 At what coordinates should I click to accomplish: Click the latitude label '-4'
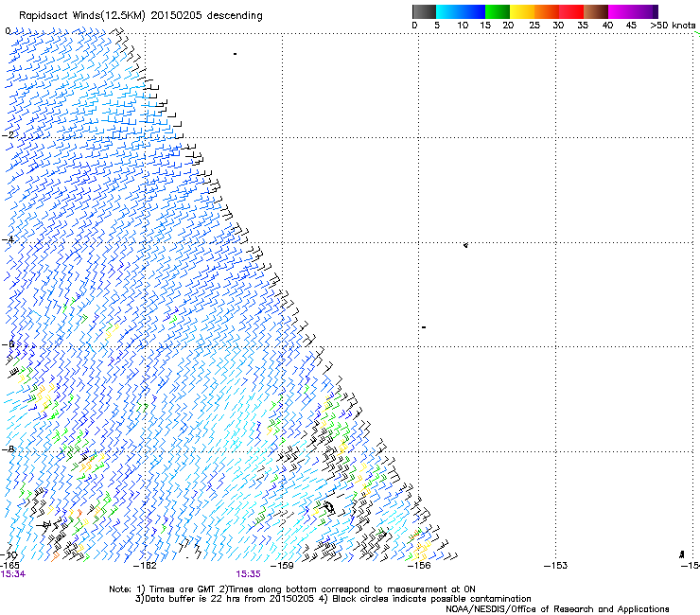click(x=8, y=239)
